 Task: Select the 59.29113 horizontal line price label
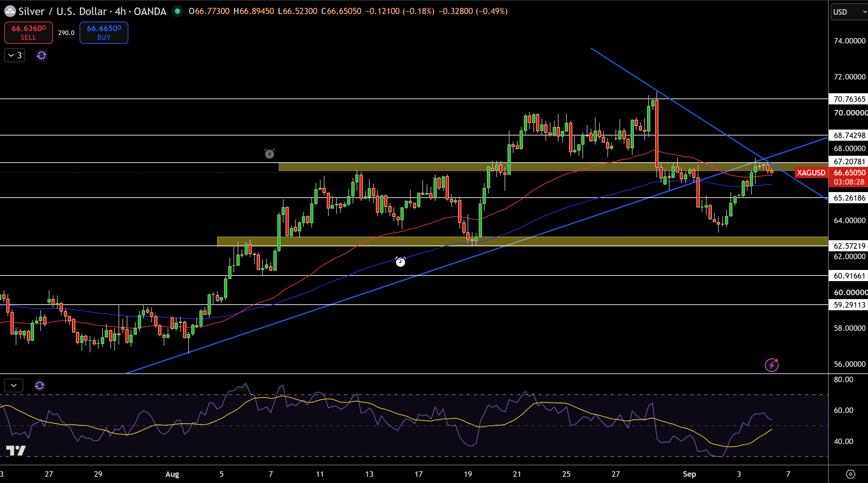[849, 305]
